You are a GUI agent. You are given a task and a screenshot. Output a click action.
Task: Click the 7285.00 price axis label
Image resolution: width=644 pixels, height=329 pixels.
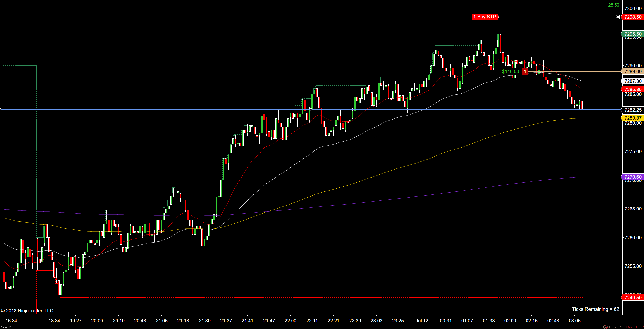633,94
